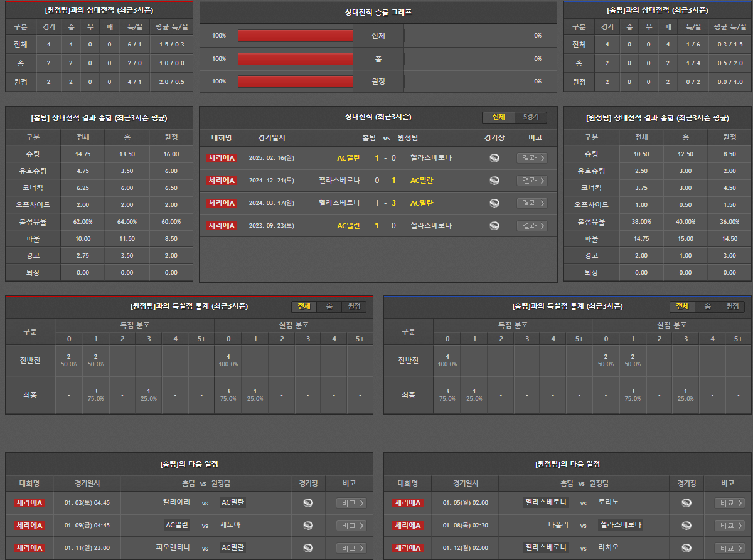The width and height of the screenshot is (753, 560).
Task: Click 헬라스베로나 in the 2023. 09. 23 match row
Action: click(x=430, y=226)
